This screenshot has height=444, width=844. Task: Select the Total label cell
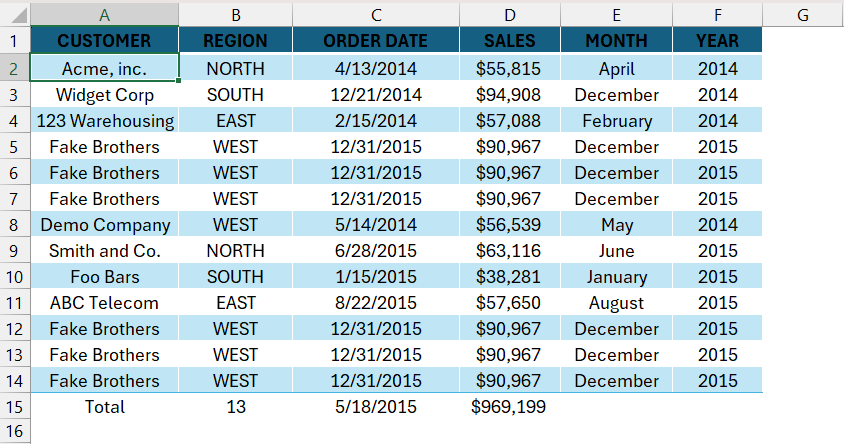click(104, 407)
